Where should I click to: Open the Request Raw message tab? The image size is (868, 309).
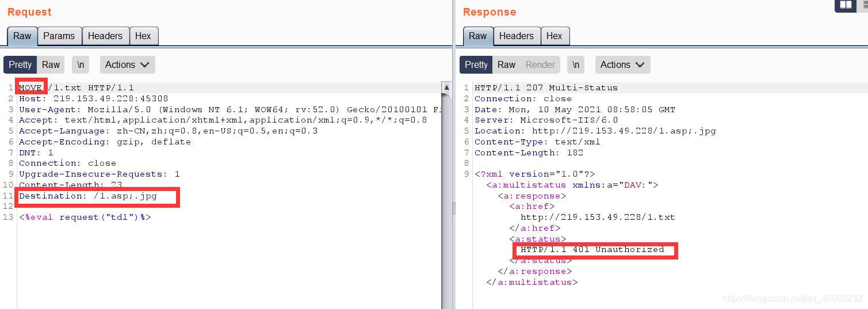(x=22, y=36)
